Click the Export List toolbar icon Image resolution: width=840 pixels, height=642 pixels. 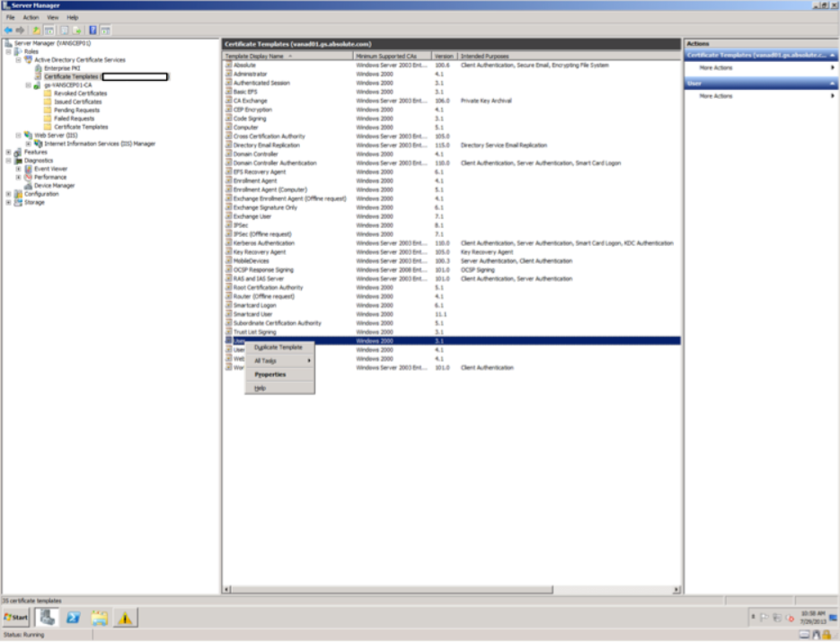tap(77, 30)
